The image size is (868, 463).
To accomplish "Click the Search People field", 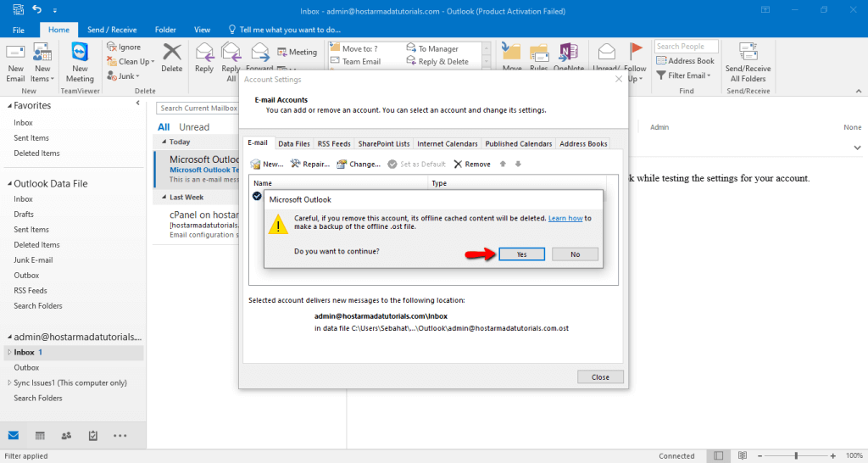I will point(687,47).
